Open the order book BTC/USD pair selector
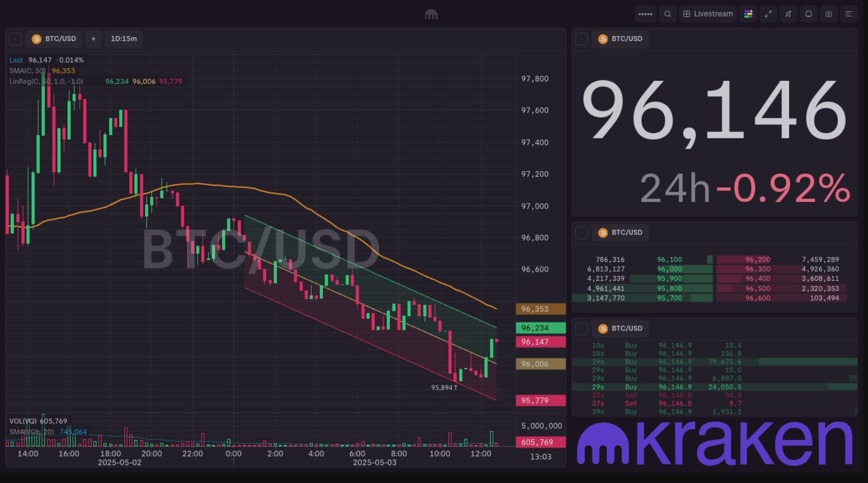Viewport: 868px width, 483px height. point(620,233)
